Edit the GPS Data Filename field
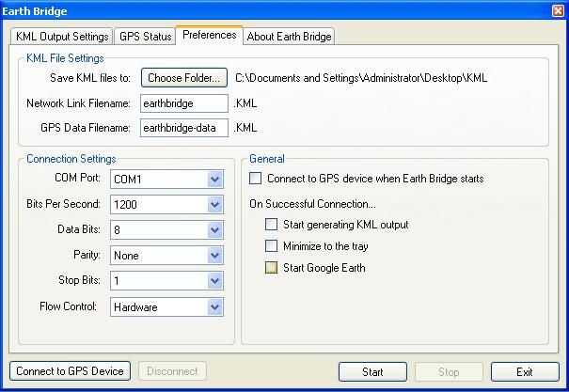Image resolution: width=569 pixels, height=392 pixels. [x=184, y=128]
